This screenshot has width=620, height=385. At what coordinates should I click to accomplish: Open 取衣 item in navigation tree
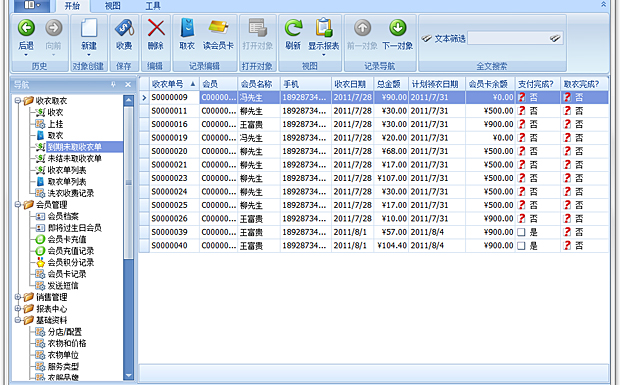pyautogui.click(x=55, y=136)
